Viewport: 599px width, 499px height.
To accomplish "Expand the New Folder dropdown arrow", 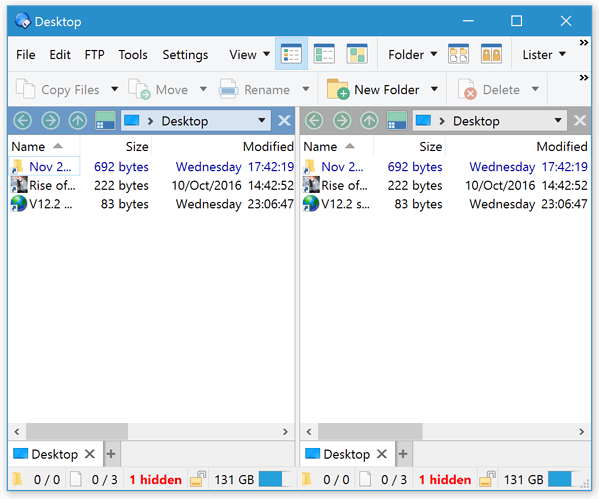I will tap(434, 89).
